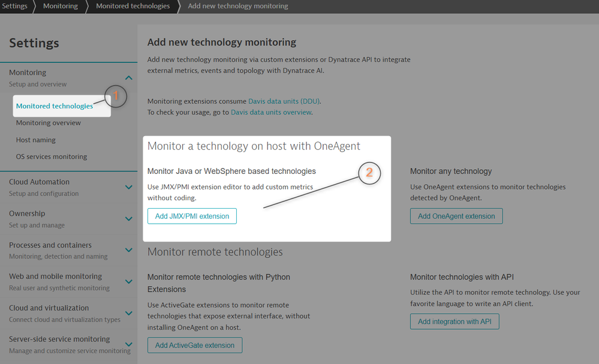Click Monitored technologies breadcrumb
The image size is (599, 364).
133,6
